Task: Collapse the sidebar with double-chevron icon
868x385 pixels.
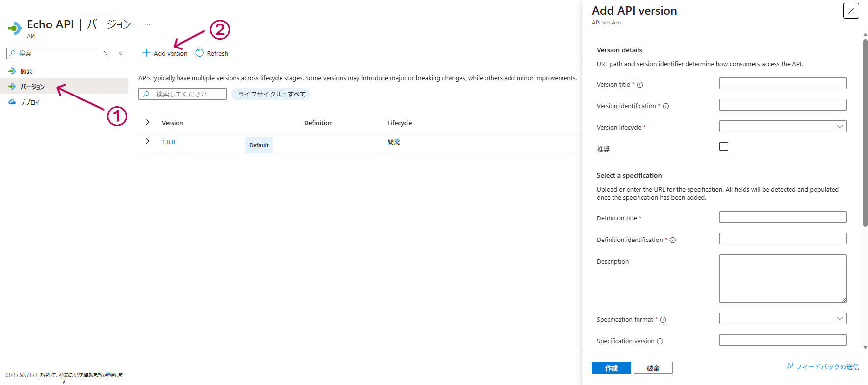Action: click(121, 53)
